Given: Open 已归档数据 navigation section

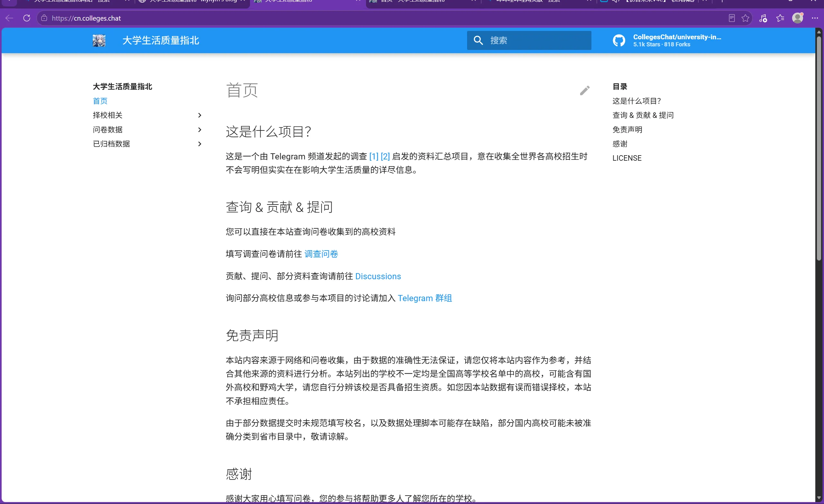Looking at the screenshot, I should (111, 144).
